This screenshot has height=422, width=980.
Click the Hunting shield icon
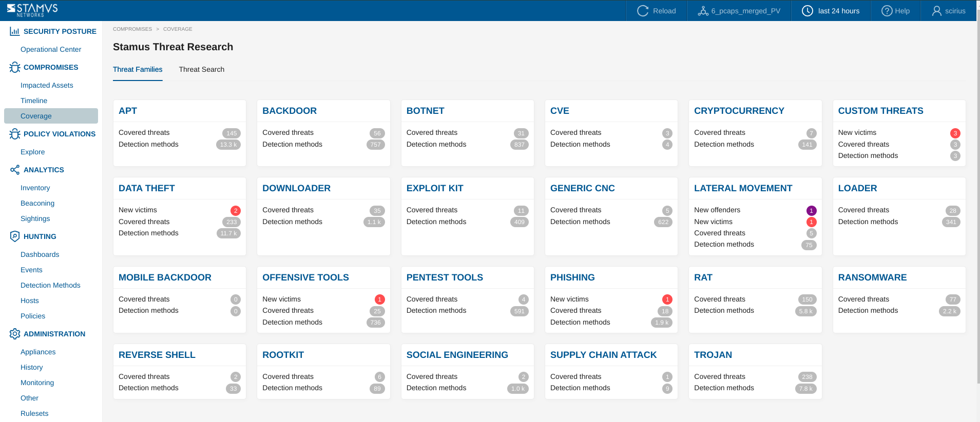pyautogui.click(x=15, y=236)
